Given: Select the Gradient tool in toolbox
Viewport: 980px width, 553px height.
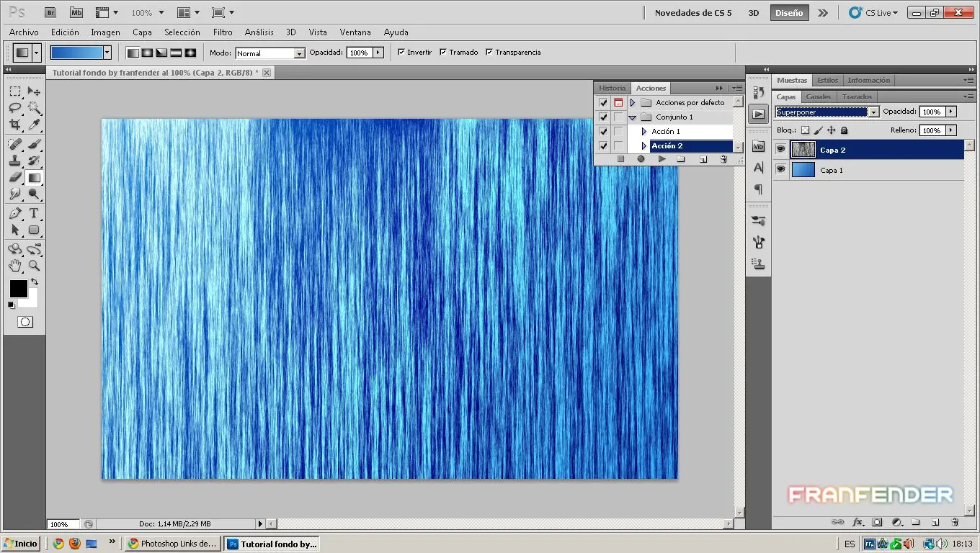Looking at the screenshot, I should [34, 177].
